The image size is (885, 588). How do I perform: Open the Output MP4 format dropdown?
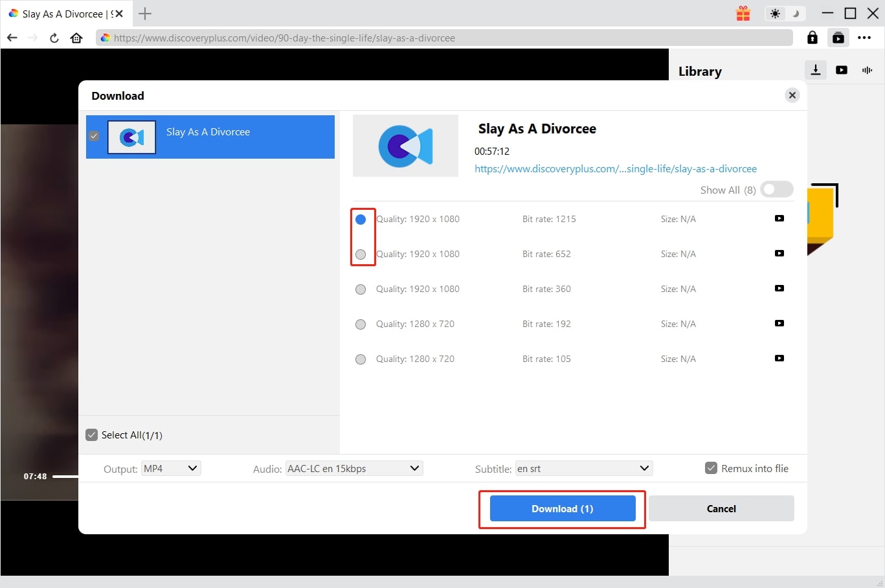pyautogui.click(x=171, y=468)
